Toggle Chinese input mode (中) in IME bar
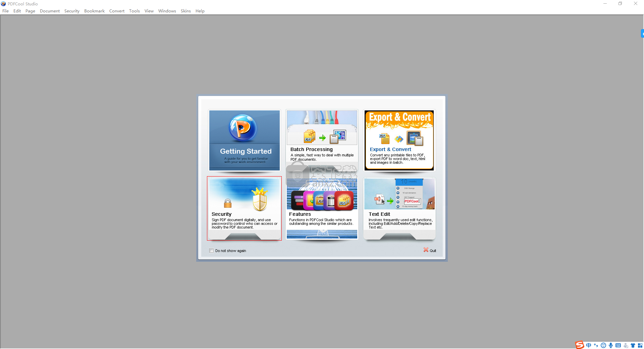This screenshot has width=644, height=349. click(589, 345)
